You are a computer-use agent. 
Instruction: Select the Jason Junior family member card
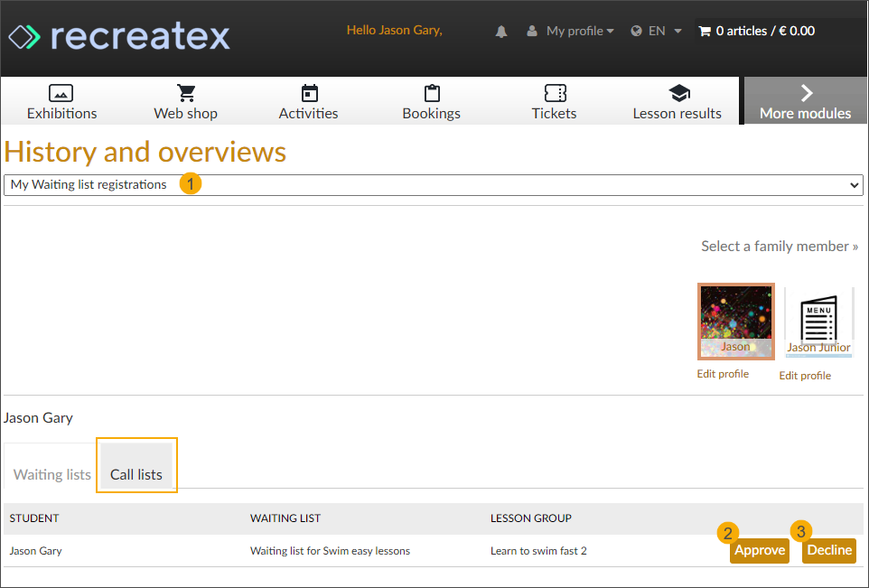click(x=818, y=316)
